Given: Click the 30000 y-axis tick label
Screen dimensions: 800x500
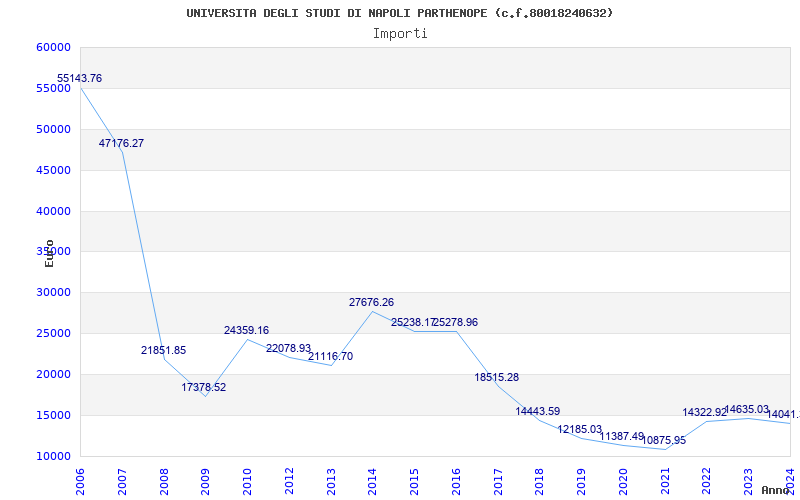Looking at the screenshot, I should click(53, 292).
